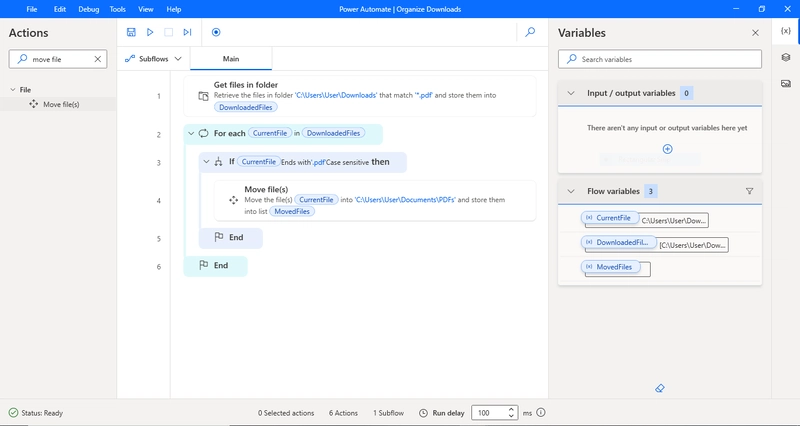Click the Status: Ready indicator
The width and height of the screenshot is (800, 426).
[36, 413]
